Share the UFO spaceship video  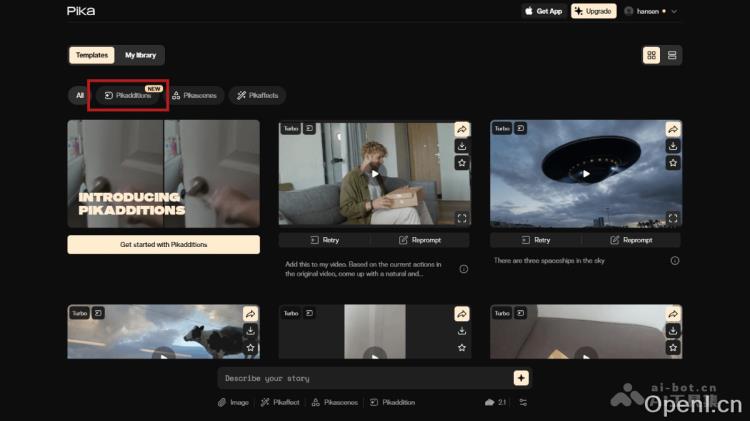pyautogui.click(x=673, y=129)
